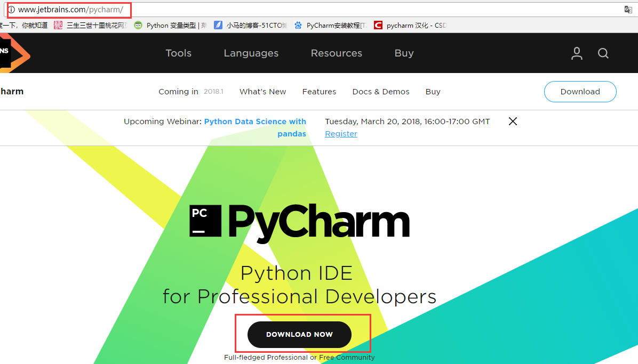Image resolution: width=638 pixels, height=364 pixels.
Task: Open the Features page
Action: 319,92
